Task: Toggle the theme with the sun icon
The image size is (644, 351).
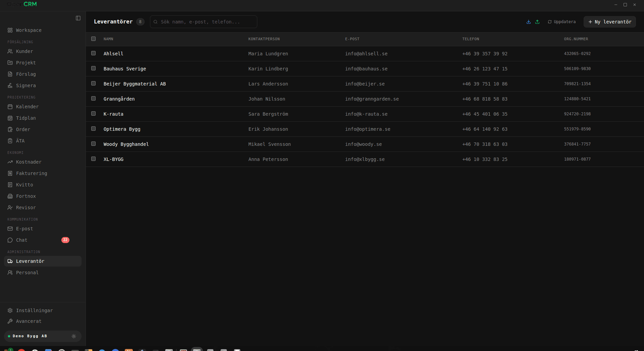Action: pyautogui.click(x=74, y=336)
